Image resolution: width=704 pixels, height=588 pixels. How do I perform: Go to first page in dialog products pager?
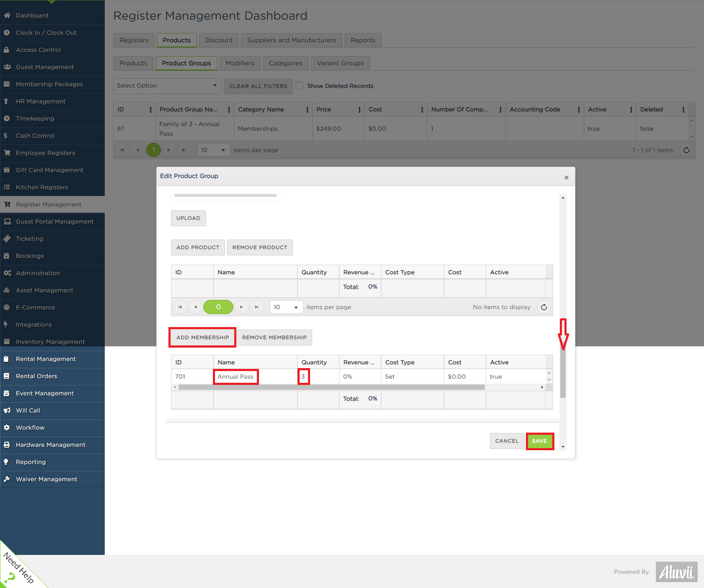(x=180, y=307)
